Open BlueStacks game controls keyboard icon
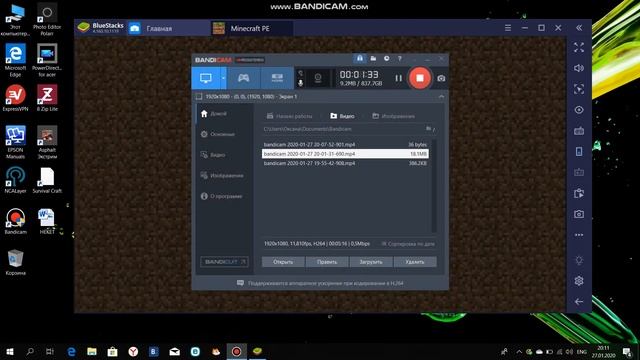640x360 pixels. 579,131
